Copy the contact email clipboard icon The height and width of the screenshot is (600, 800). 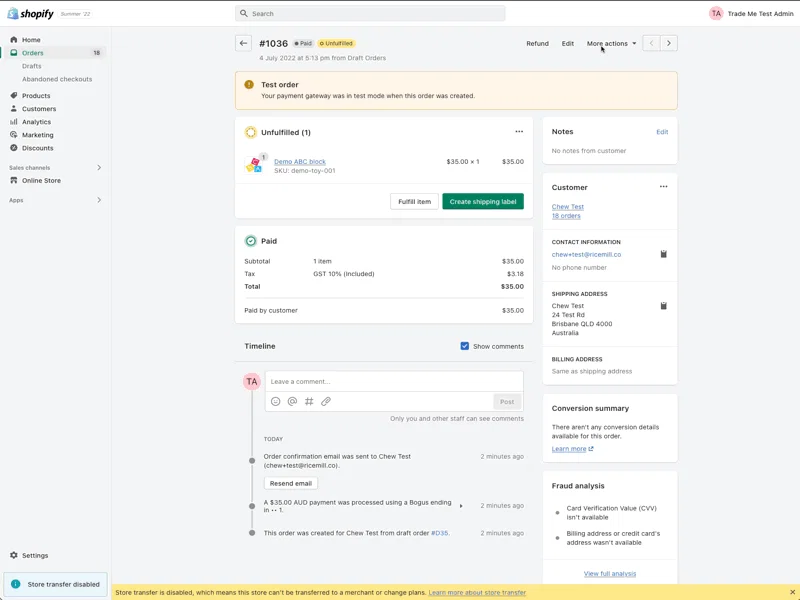[663, 254]
